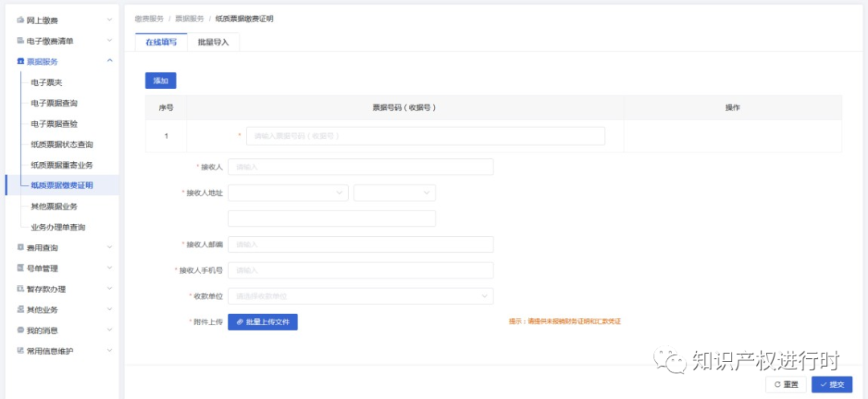Click the 我的消息 sidebar icon
The height and width of the screenshot is (399, 868).
click(x=20, y=330)
